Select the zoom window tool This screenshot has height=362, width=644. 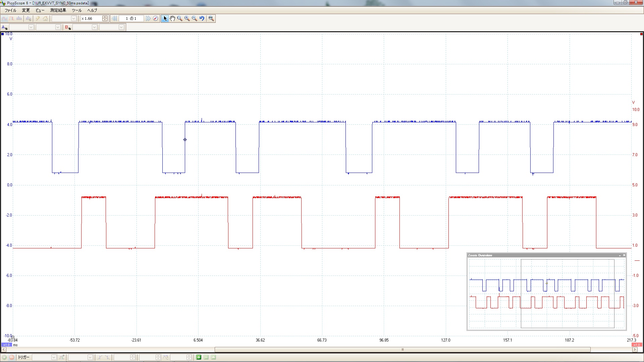[x=180, y=18]
